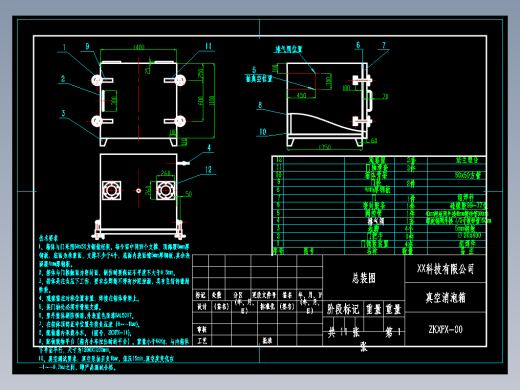Select balloon number 10 at side view base

(263, 132)
